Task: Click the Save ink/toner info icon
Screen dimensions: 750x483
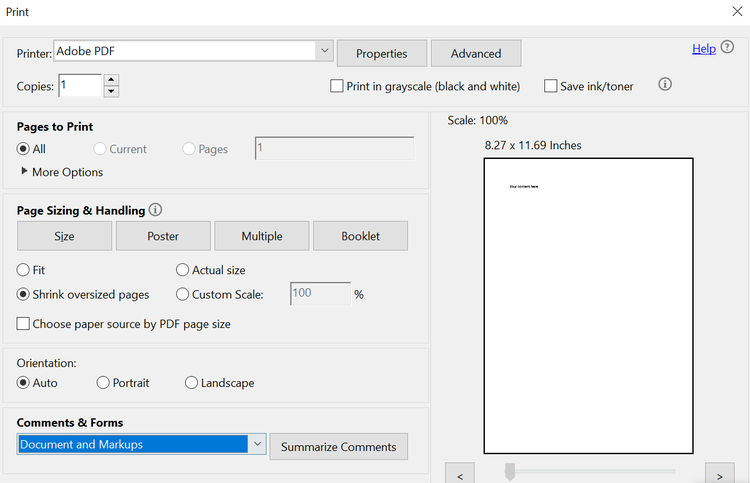Action: (665, 85)
